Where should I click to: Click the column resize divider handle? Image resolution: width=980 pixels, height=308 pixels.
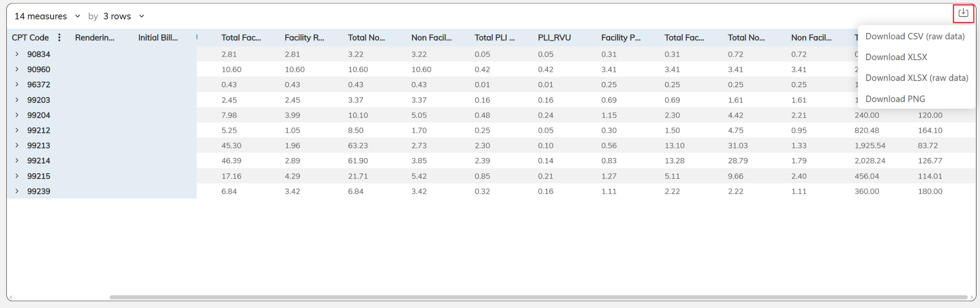pos(197,37)
